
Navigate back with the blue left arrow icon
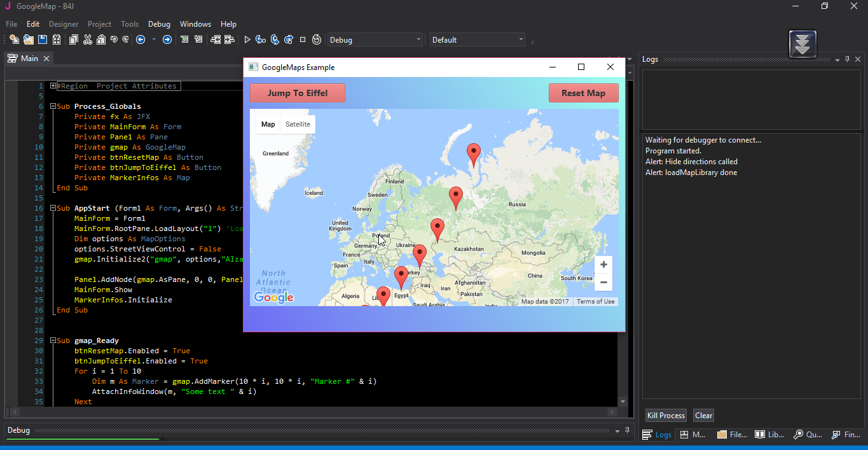click(140, 39)
